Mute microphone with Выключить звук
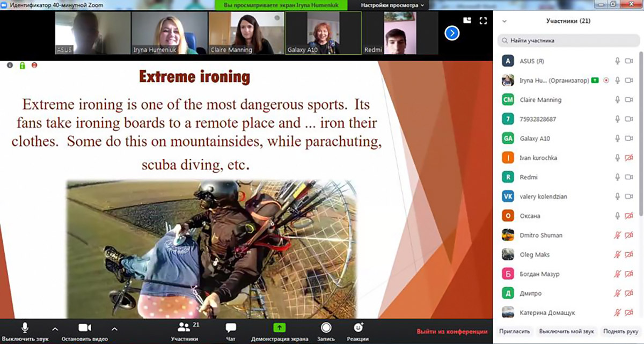The width and height of the screenshot is (644, 344). [25, 328]
